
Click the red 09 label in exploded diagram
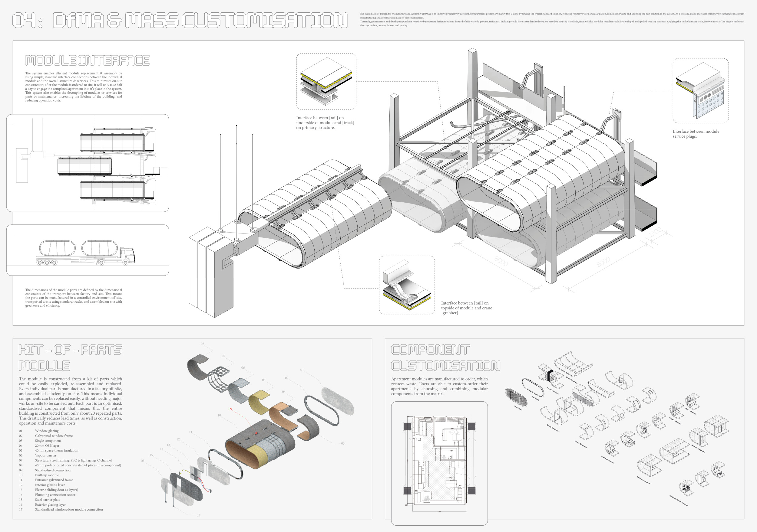(230, 409)
